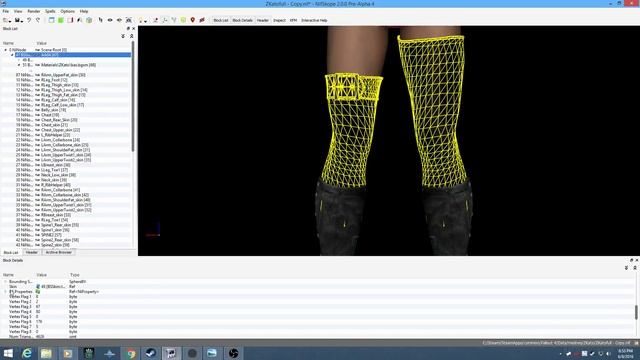Click the Redo arrow icon
The width and height of the screenshot is (640, 360).
(x=38, y=20)
